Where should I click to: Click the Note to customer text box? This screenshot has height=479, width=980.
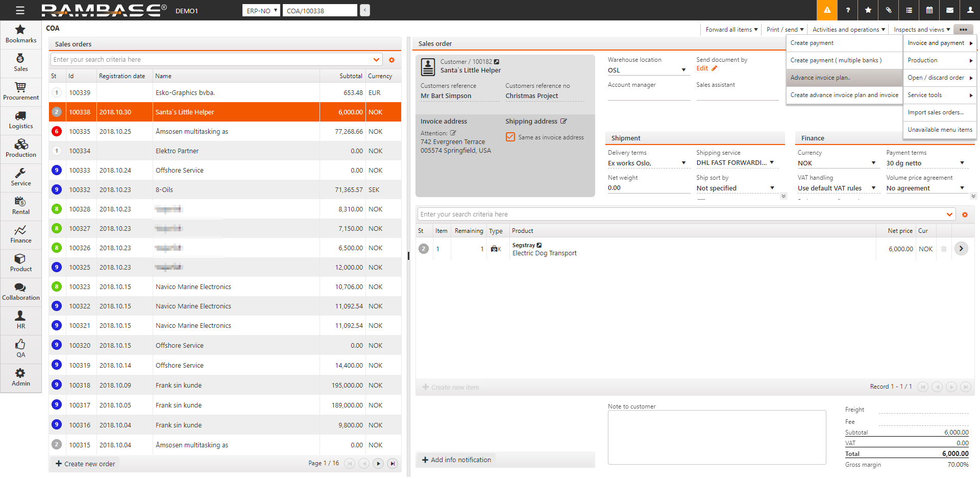coord(716,437)
